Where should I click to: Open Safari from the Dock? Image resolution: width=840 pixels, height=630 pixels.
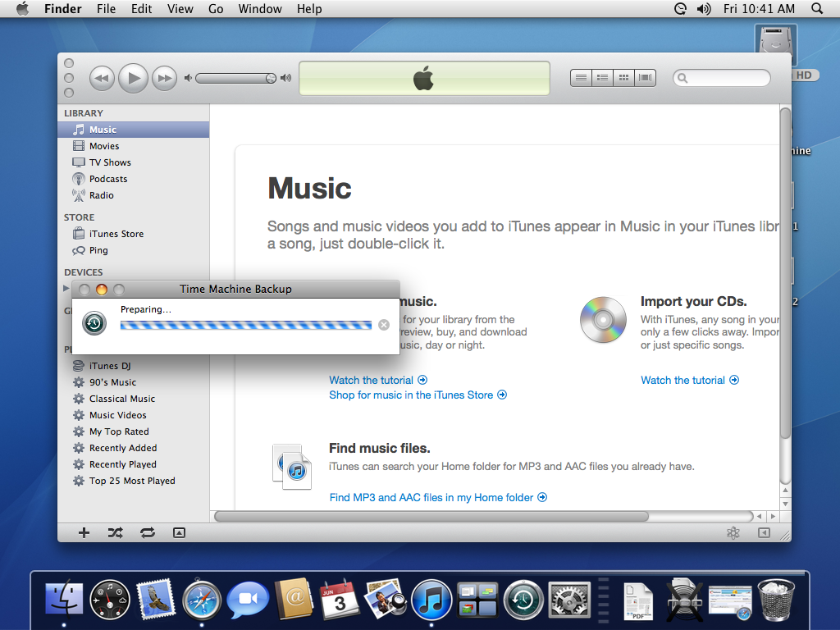(202, 600)
